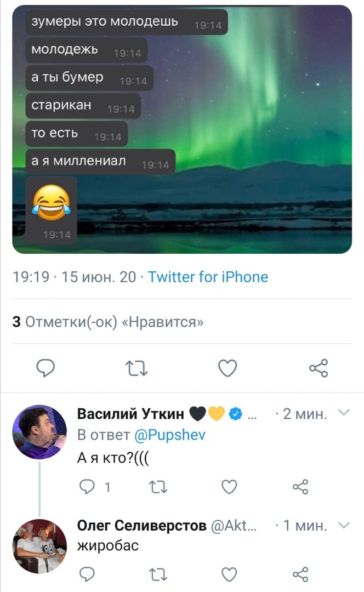Open dropdown menu on Олег Селиверстов's reply
Viewport: 364px width, 592px height.
(344, 526)
